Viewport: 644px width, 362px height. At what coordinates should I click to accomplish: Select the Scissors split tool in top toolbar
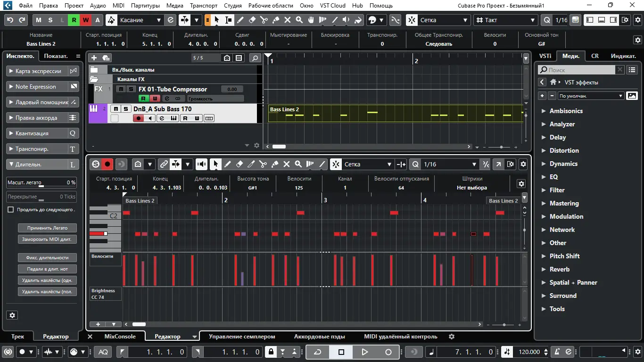tap(264, 20)
